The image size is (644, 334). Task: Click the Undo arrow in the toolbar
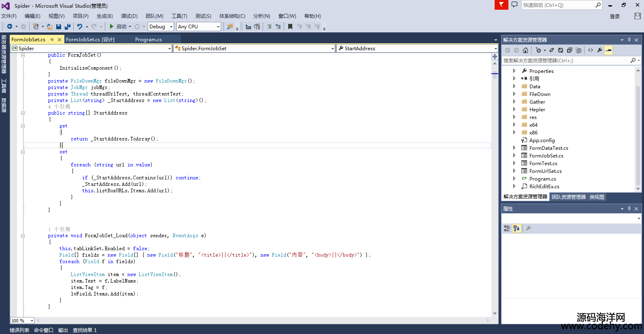[80, 27]
